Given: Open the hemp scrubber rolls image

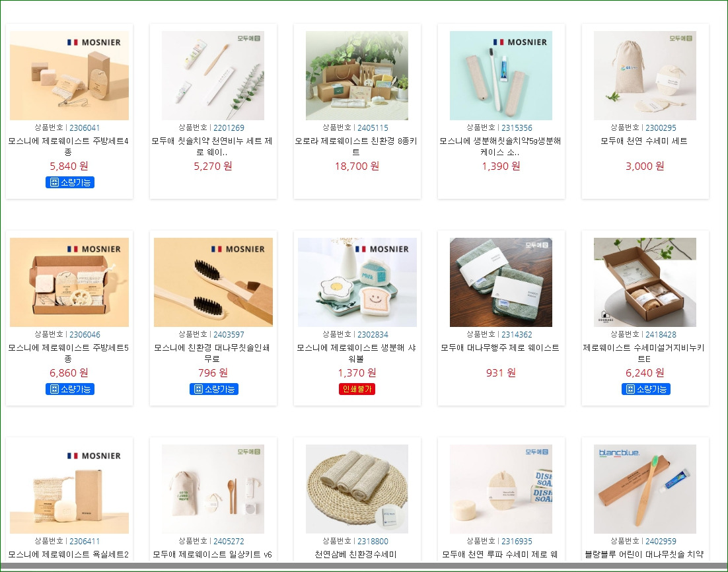Looking at the screenshot, I should pos(357,489).
